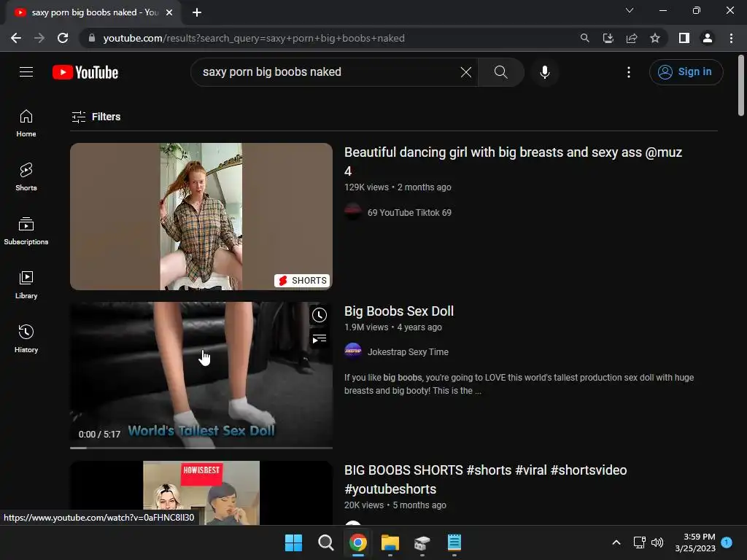Viewport: 747px width, 560px height.
Task: Click the '4 years ago' text
Action: [x=419, y=327]
